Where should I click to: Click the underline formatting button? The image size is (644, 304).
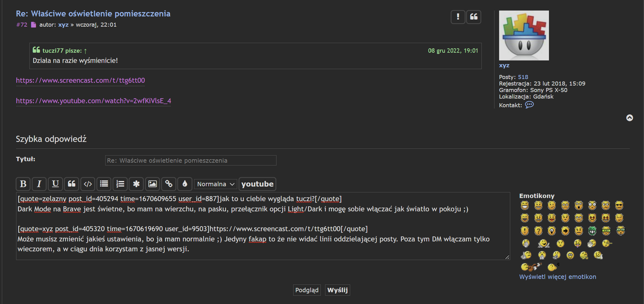pyautogui.click(x=55, y=184)
